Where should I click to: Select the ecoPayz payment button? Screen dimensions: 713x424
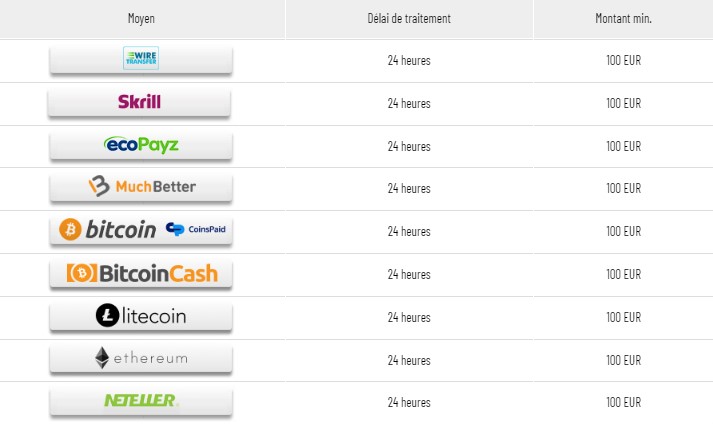click(141, 145)
